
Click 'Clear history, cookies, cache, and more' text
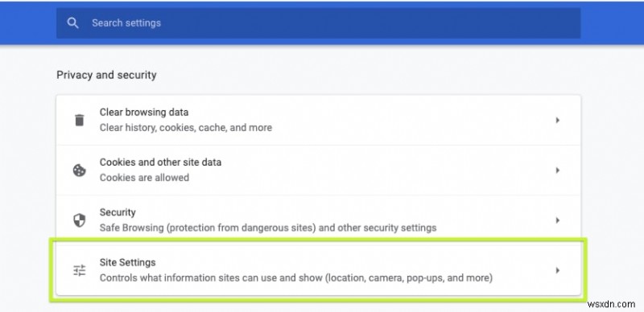(x=186, y=128)
